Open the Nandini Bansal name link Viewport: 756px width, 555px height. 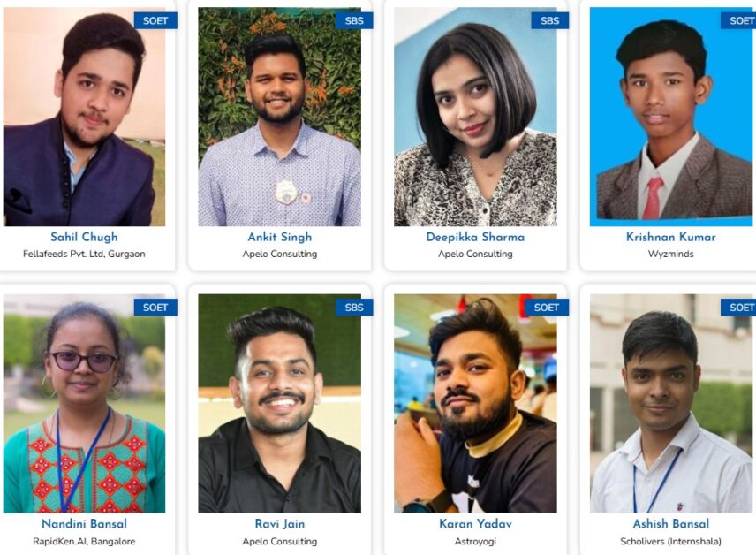pyautogui.click(x=85, y=524)
